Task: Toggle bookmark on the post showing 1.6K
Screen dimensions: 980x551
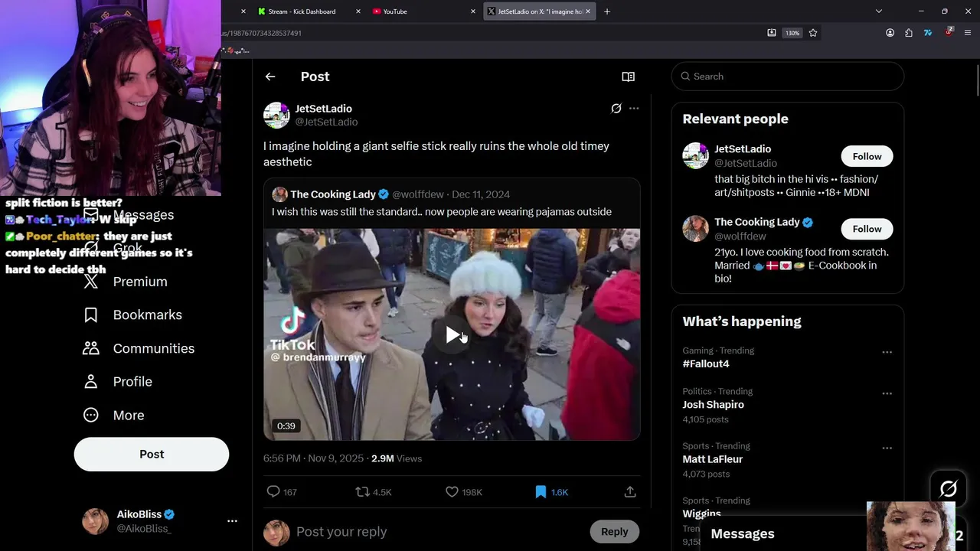Action: (541, 492)
